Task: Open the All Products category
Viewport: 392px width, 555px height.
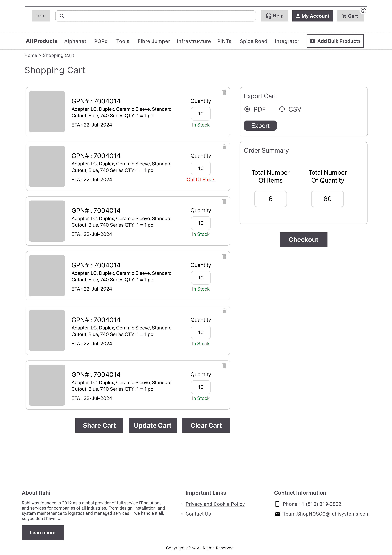Action: click(42, 41)
